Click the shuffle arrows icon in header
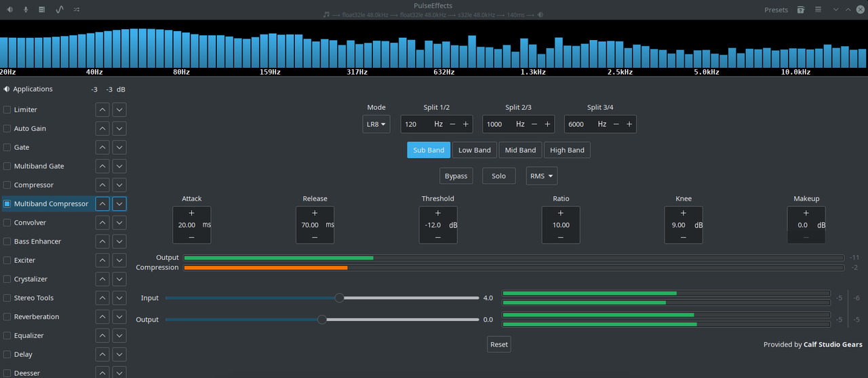This screenshot has height=378, width=868. pyautogui.click(x=77, y=10)
